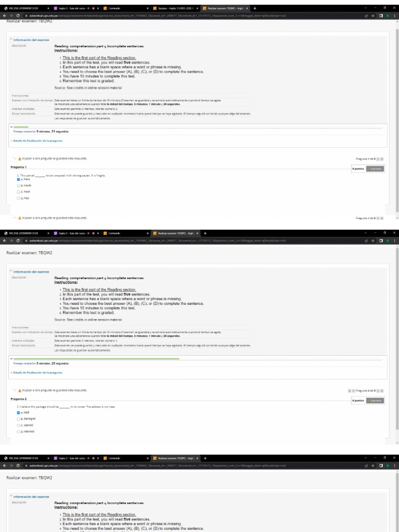Click the green time progress bar above '5 minutos, 25 segundos'
The height and width of the screenshot is (532, 399).
pyautogui.click(x=96, y=358)
